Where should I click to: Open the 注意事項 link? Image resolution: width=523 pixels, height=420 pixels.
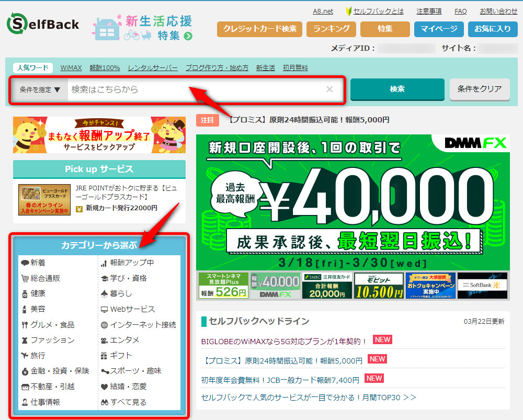tap(429, 12)
